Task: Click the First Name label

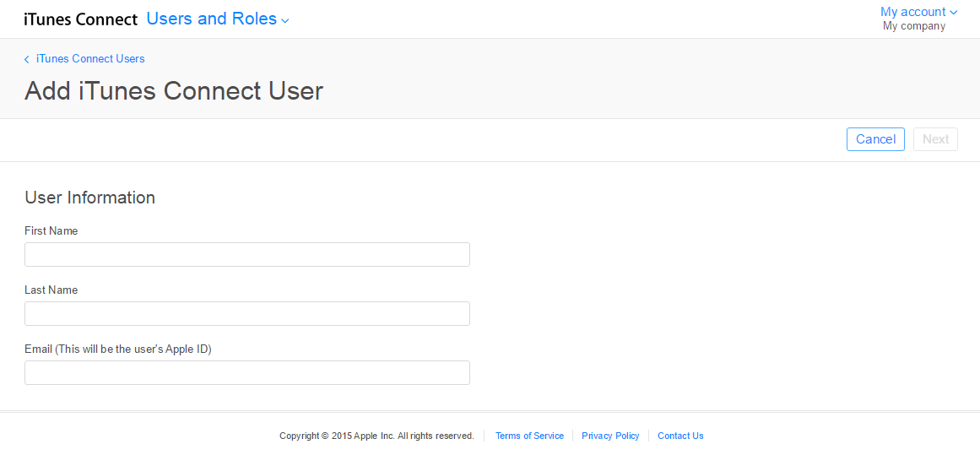Action: pos(51,231)
